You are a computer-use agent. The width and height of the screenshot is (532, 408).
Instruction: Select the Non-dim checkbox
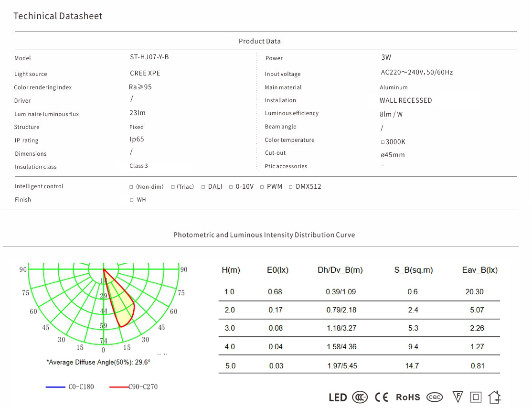(x=131, y=187)
